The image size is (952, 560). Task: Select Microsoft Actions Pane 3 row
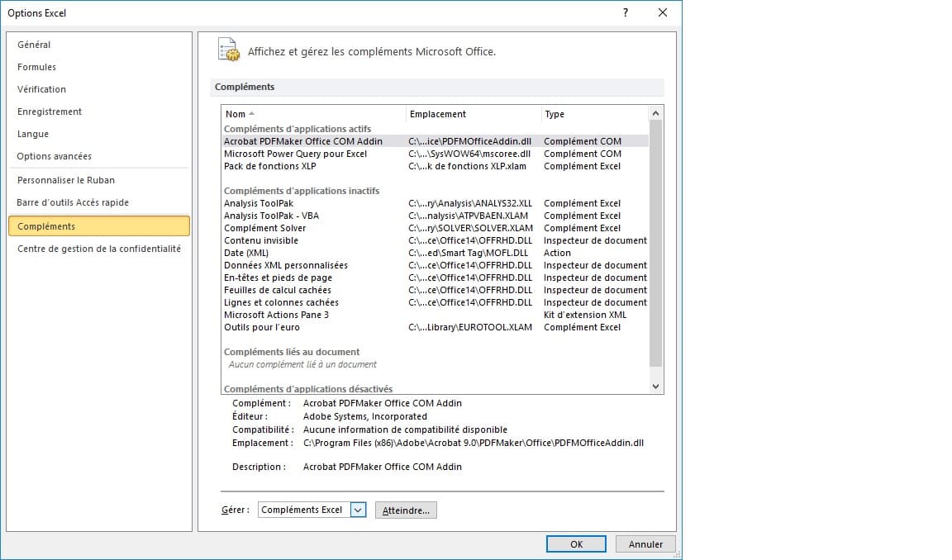(x=436, y=315)
